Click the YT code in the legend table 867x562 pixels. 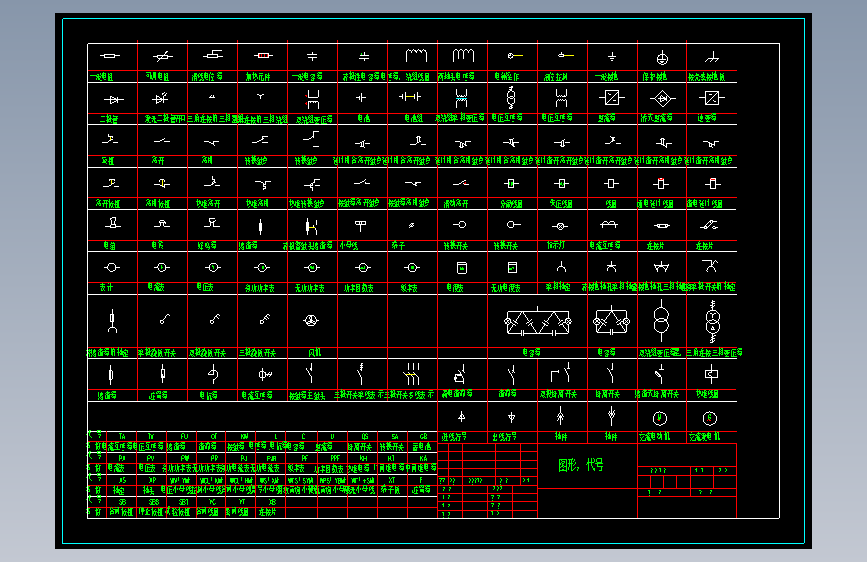[x=242, y=502]
